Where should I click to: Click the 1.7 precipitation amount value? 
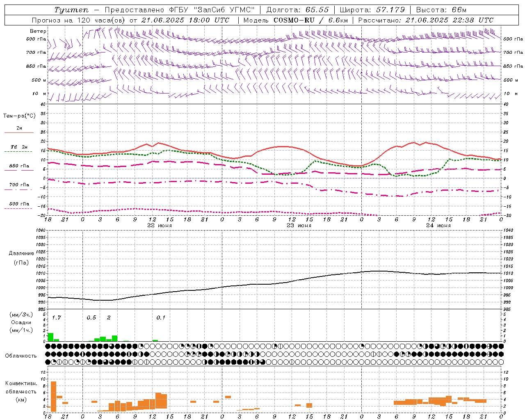[x=57, y=317]
